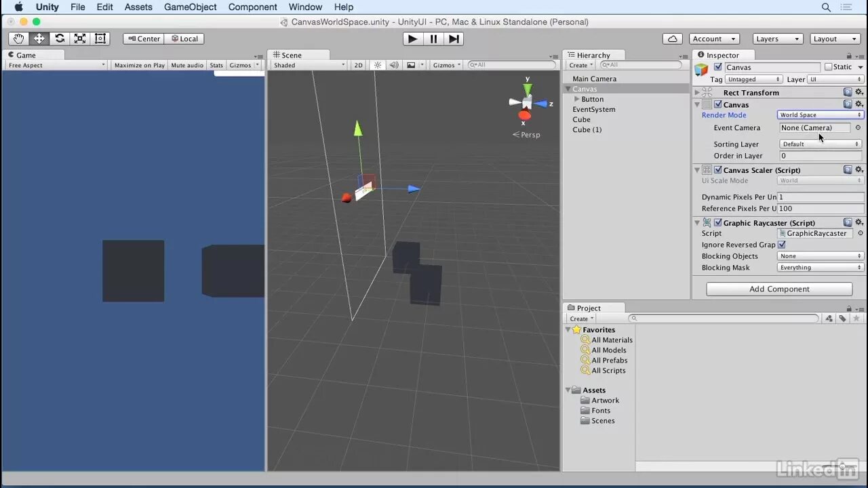Open Canvas component gear menu
Image resolution: width=868 pixels, height=488 pixels.
point(859,104)
